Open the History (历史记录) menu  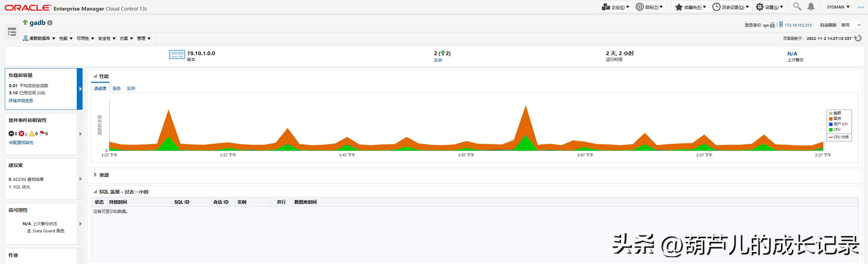pos(730,7)
